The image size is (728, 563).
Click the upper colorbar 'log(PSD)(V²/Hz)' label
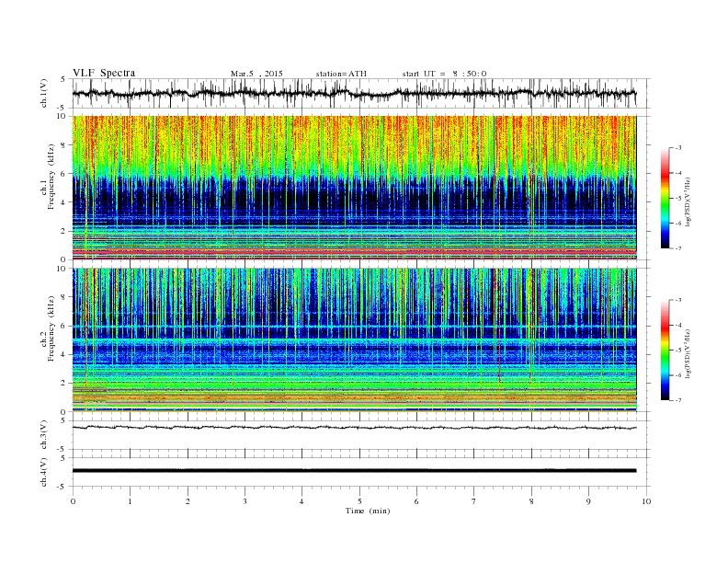[688, 202]
